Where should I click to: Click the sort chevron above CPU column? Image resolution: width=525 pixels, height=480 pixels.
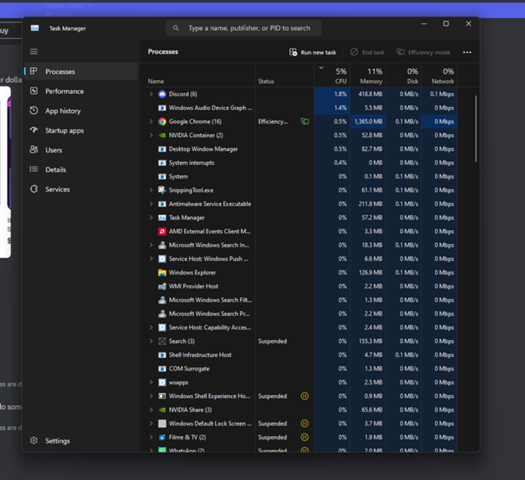point(321,68)
